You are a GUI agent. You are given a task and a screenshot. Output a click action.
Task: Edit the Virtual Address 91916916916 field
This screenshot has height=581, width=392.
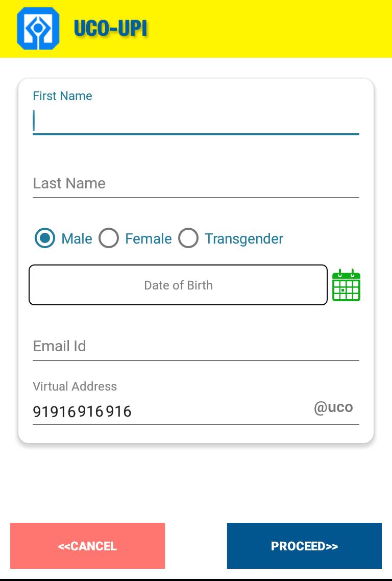168,411
